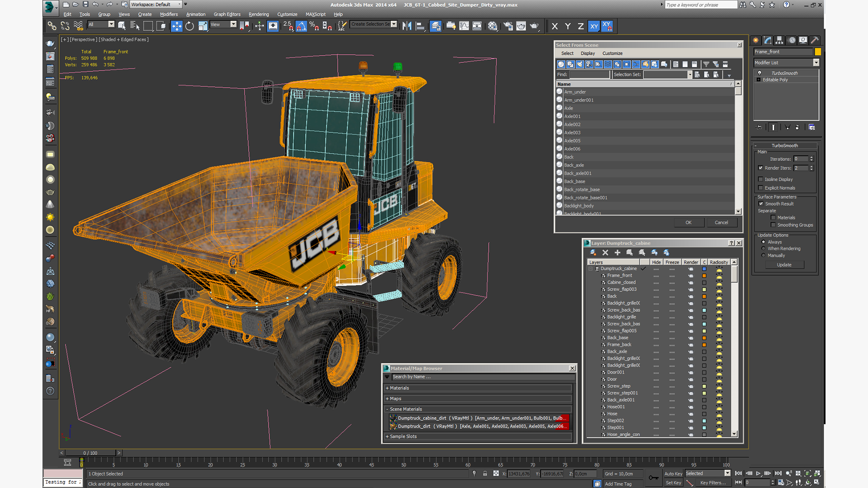The width and height of the screenshot is (868, 488).
Task: Delete highlighted layer in Layer dialog
Action: [605, 253]
